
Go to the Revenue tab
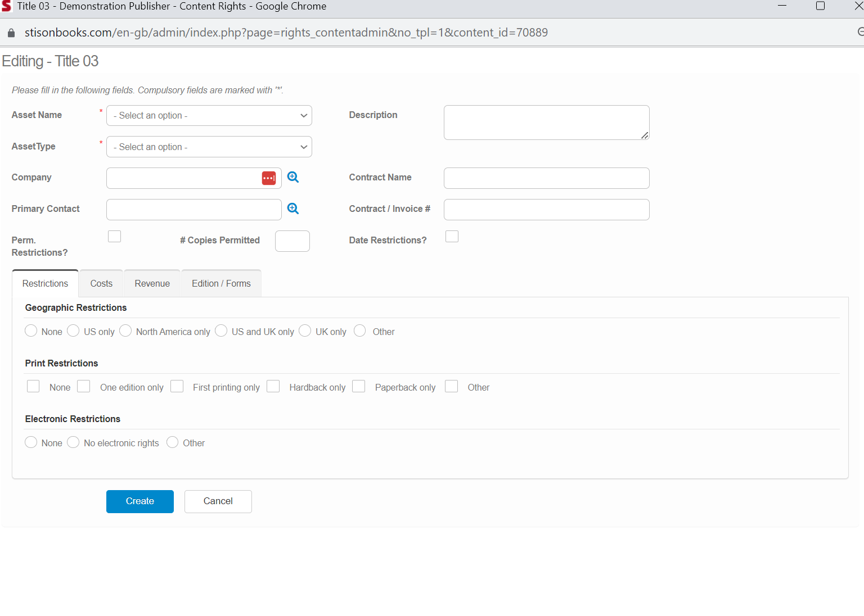point(152,284)
